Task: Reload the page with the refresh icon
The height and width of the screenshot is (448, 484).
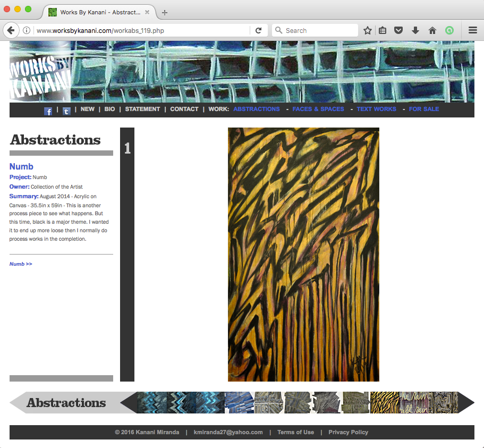Action: 259,31
